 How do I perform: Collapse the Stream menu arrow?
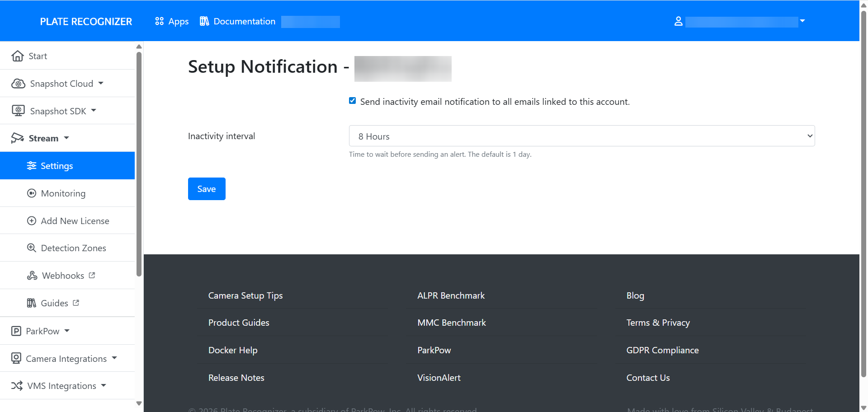pyautogui.click(x=66, y=138)
